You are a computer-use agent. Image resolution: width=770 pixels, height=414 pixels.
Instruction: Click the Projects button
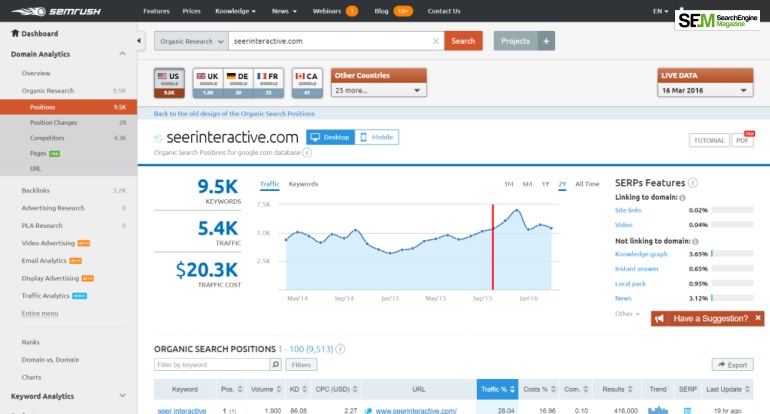(x=516, y=41)
